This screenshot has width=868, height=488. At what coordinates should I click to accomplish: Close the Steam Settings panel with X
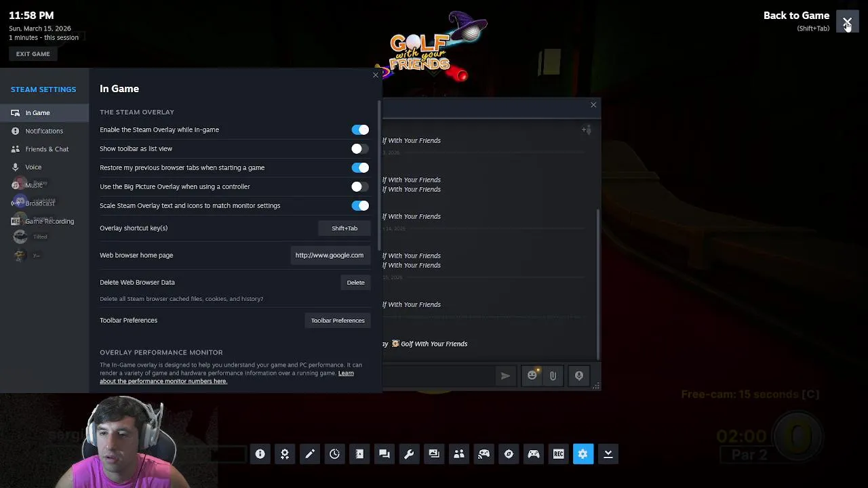coord(376,75)
